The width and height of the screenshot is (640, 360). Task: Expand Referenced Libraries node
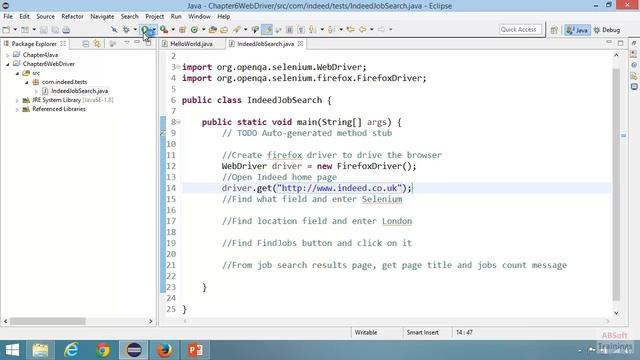point(17,109)
